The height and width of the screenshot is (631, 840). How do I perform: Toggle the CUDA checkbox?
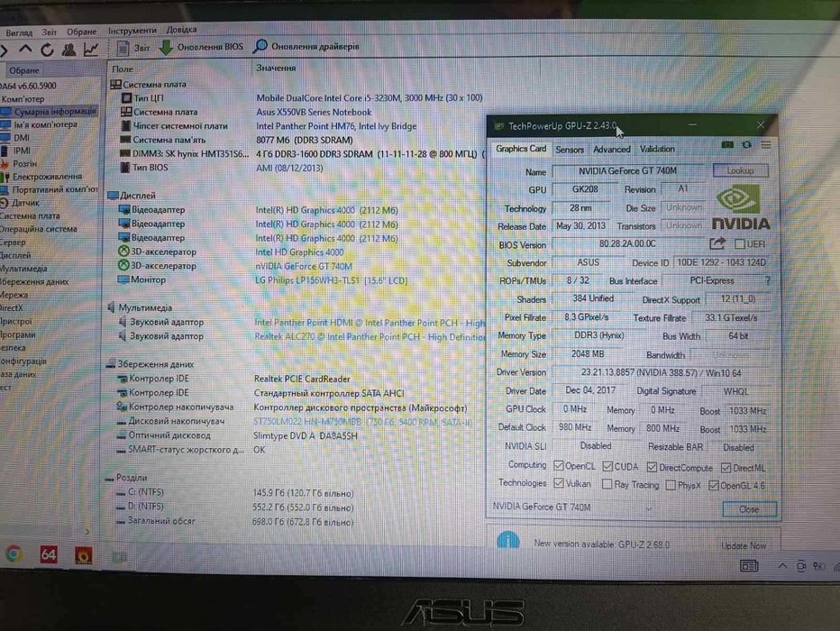(x=607, y=466)
